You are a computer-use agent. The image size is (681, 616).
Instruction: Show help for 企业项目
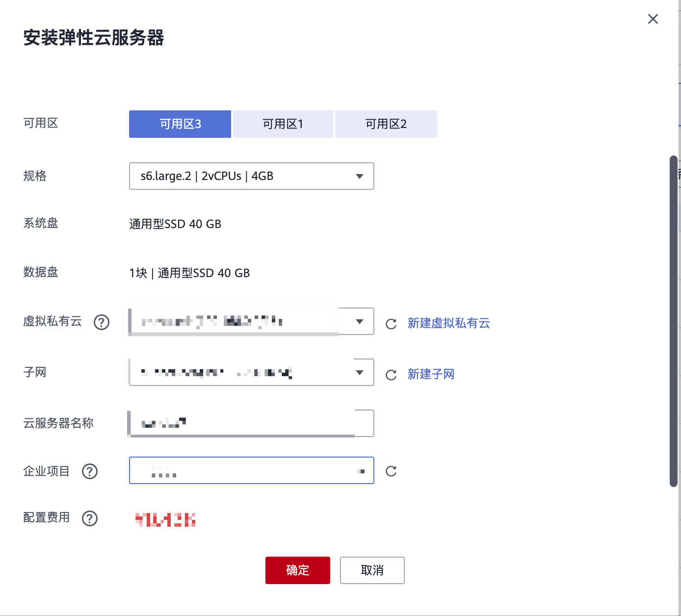90,471
